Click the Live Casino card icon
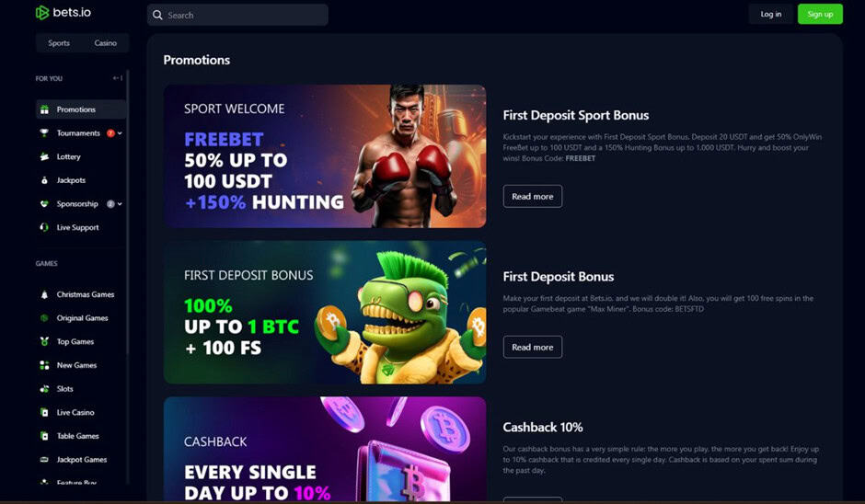 [x=45, y=412]
